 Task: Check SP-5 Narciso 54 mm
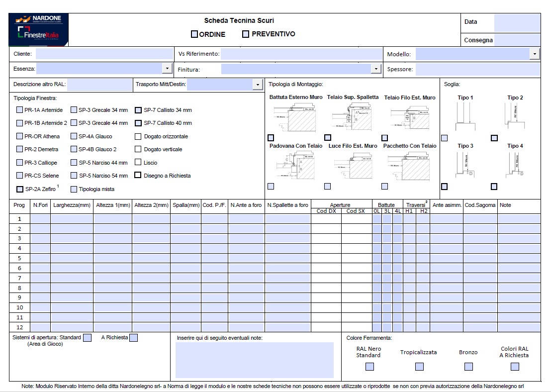point(74,176)
